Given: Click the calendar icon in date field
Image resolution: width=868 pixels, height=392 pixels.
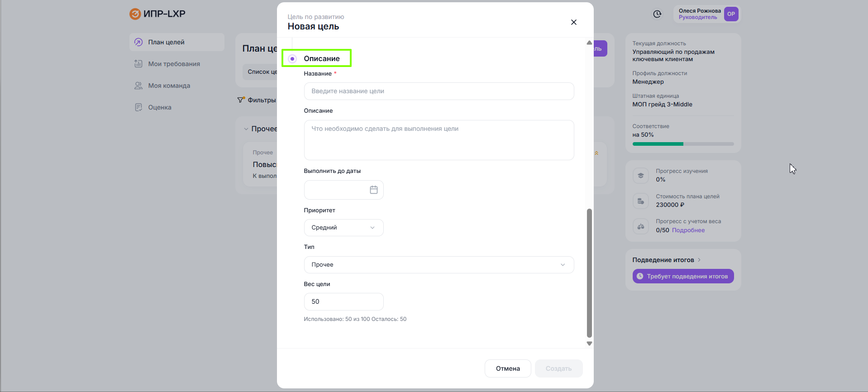Looking at the screenshot, I should (373, 190).
